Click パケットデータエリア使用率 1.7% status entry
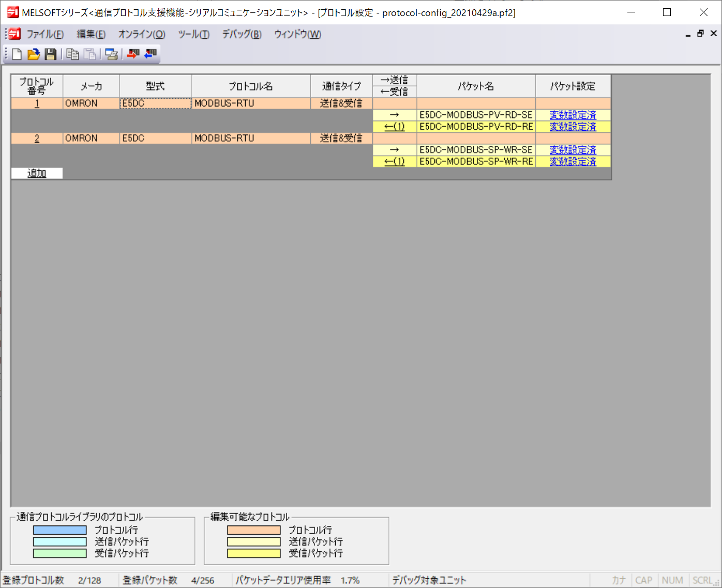 pyautogui.click(x=297, y=580)
